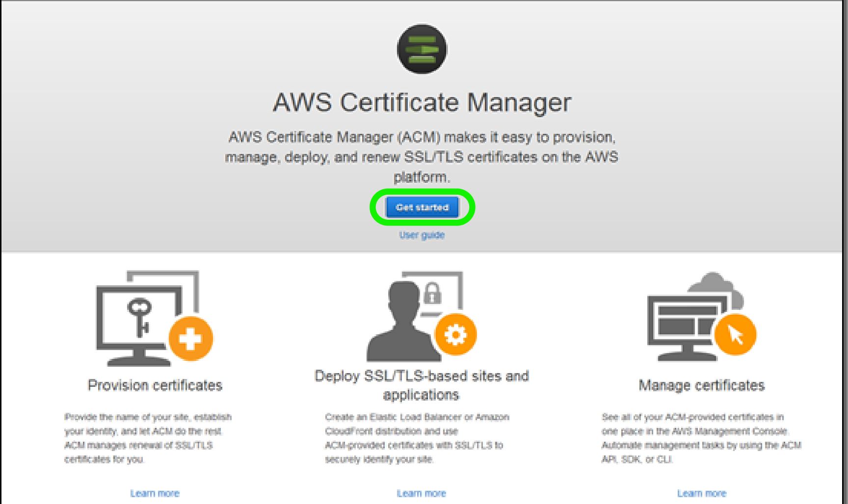Click the AWS Certificate Manager heading
This screenshot has height=504, width=848.
(x=422, y=102)
